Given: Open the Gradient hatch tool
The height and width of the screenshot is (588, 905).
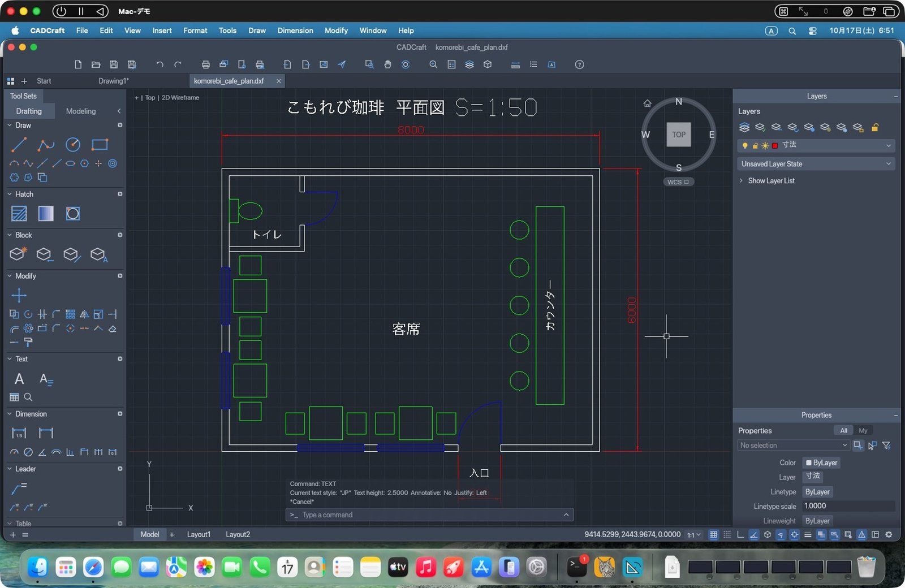Looking at the screenshot, I should click(x=46, y=214).
